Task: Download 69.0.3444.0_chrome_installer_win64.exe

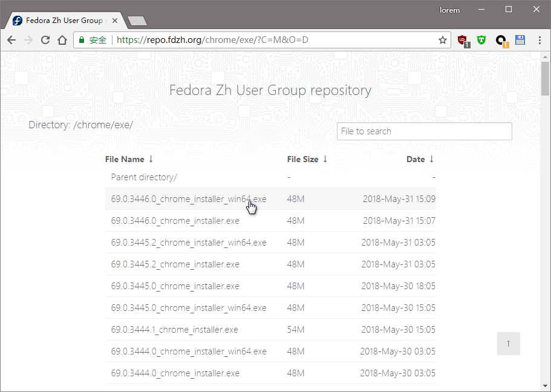Action: pos(189,351)
